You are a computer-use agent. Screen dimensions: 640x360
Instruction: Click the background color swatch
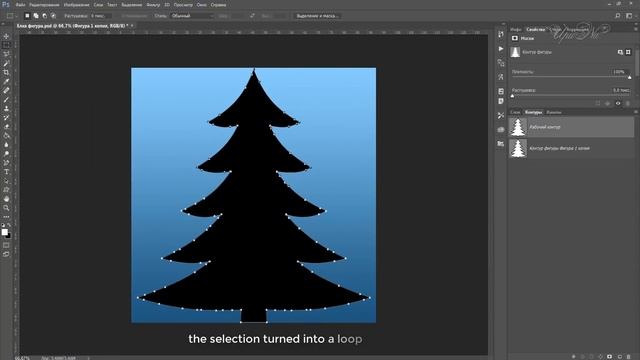(8, 236)
